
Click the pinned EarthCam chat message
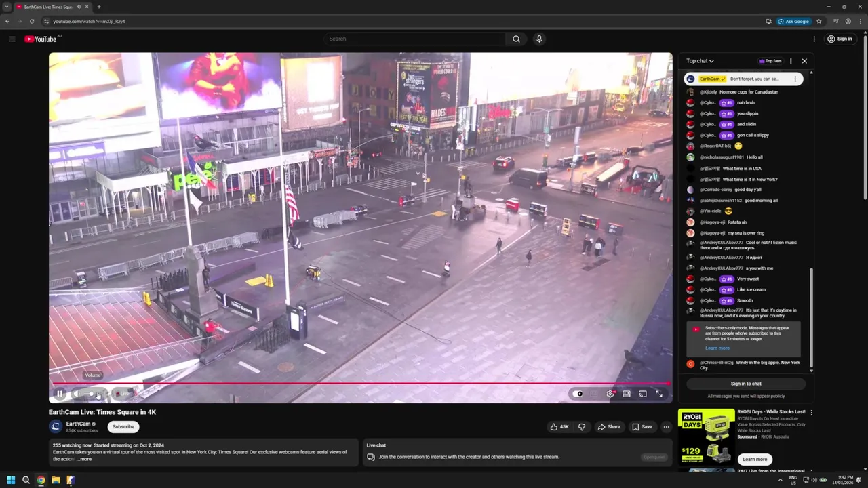[x=743, y=79]
